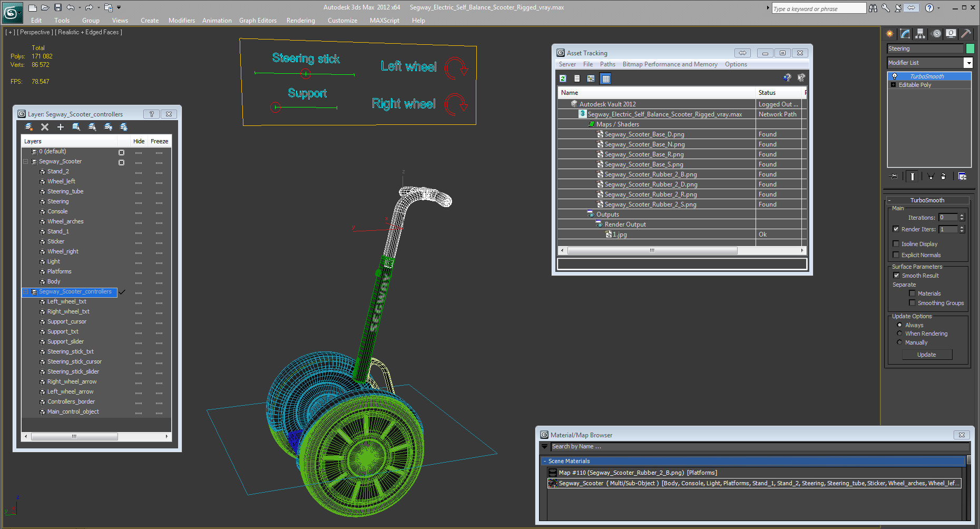Toggle Show End Result icon in modifier stack
This screenshot has height=529, width=980.
coord(913,177)
